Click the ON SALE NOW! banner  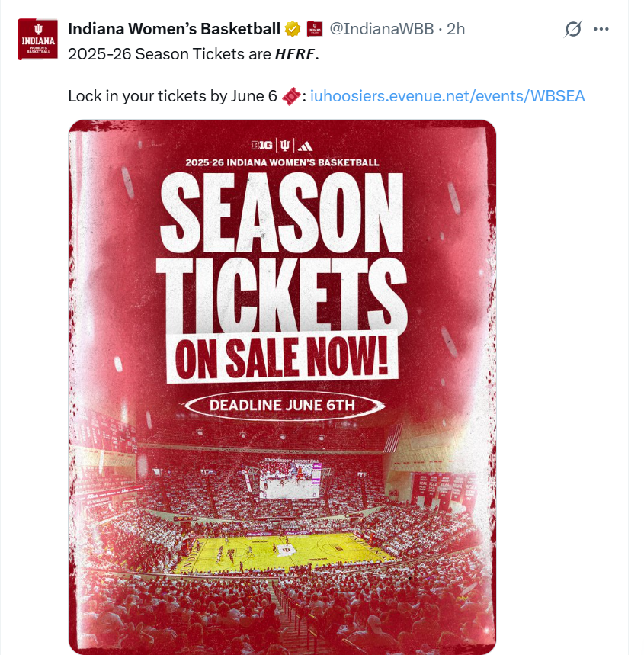[x=282, y=358]
